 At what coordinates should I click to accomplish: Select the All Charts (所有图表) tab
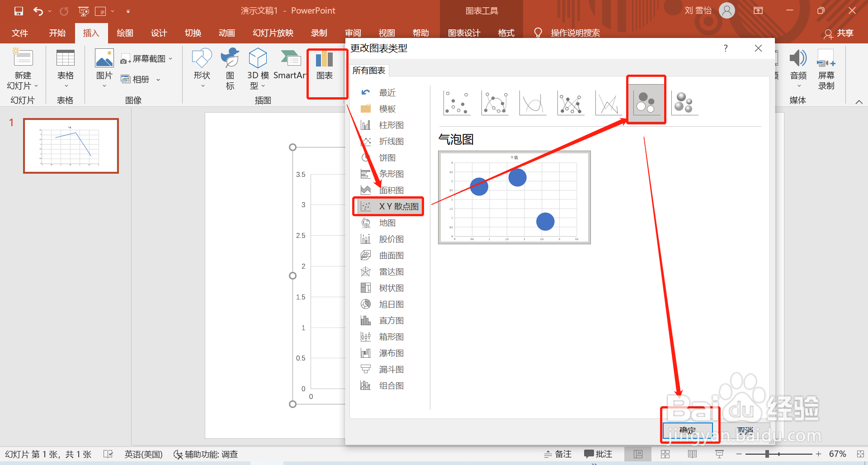point(369,71)
